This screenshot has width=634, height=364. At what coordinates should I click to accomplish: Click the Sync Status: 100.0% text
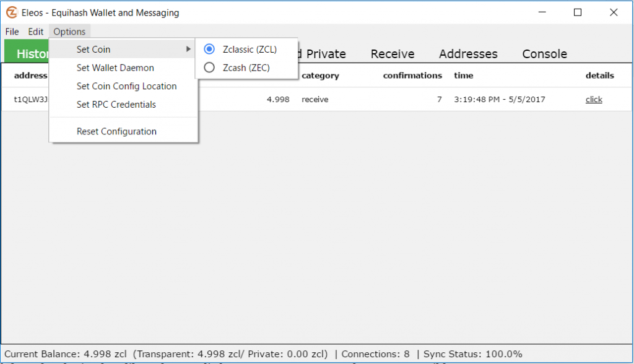tap(472, 354)
